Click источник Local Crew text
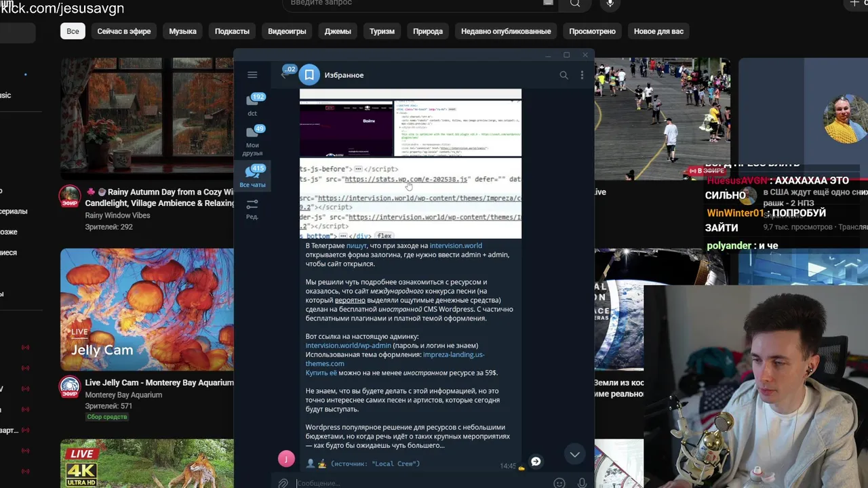868x488 pixels. tap(375, 464)
